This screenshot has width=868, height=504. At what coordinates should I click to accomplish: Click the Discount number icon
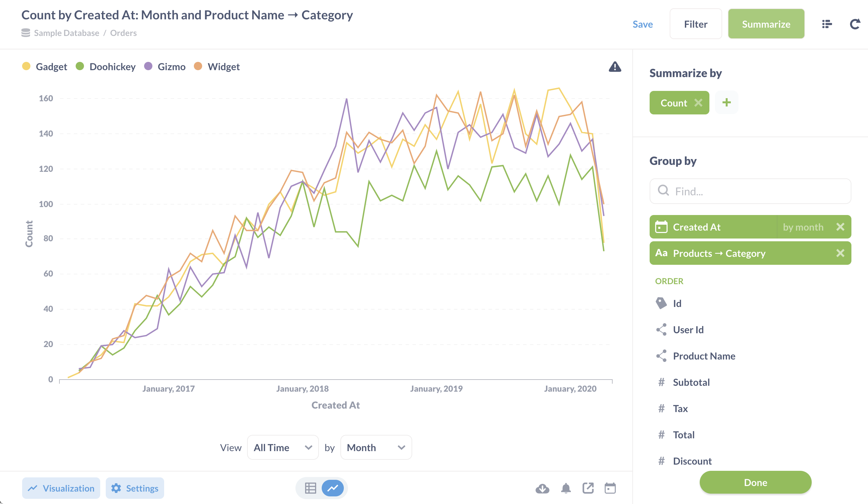(661, 461)
